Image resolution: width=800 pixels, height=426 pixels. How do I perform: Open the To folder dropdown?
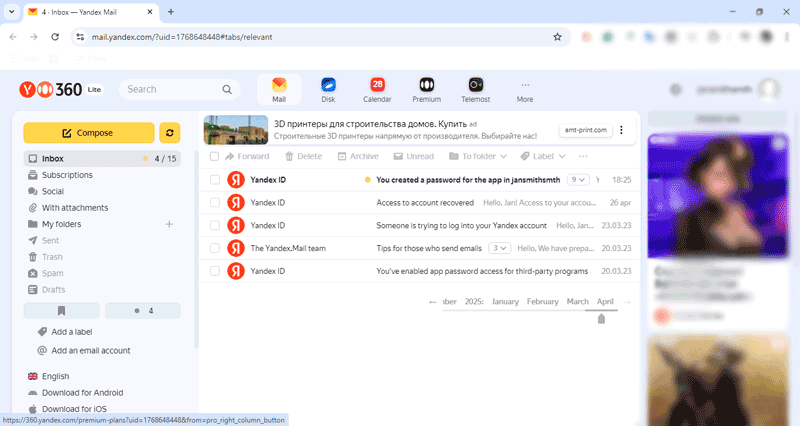478,156
